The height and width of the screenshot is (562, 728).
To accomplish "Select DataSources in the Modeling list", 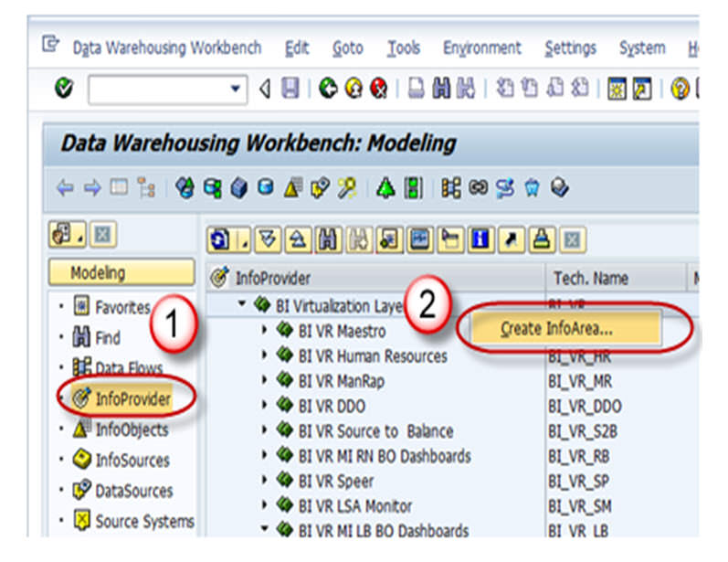I will (x=132, y=491).
